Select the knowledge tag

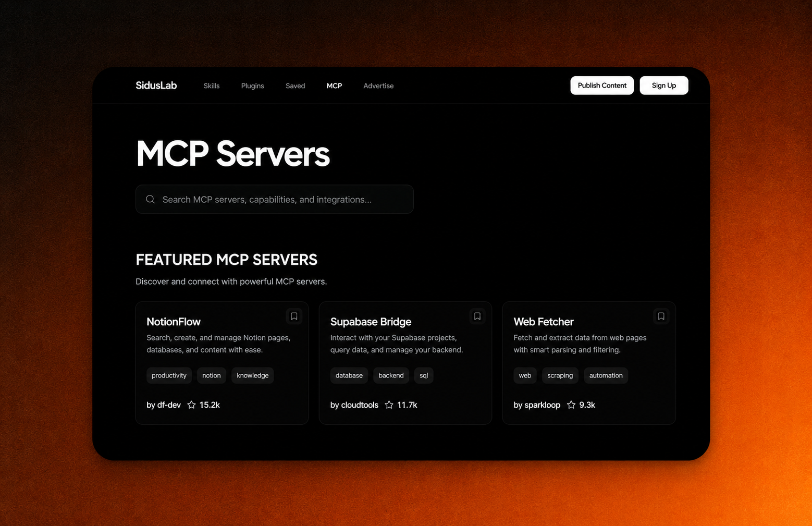pyautogui.click(x=253, y=375)
